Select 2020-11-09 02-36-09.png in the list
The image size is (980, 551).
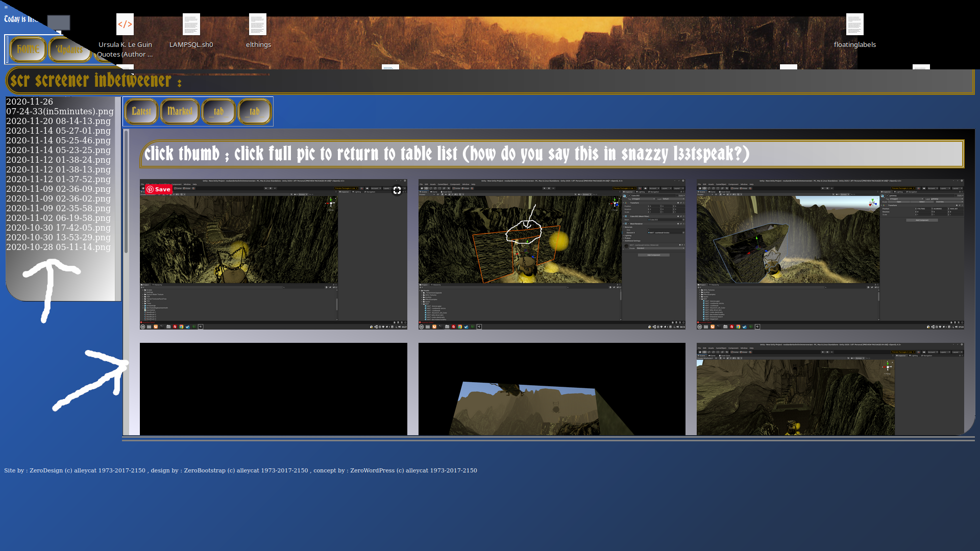[x=58, y=189]
